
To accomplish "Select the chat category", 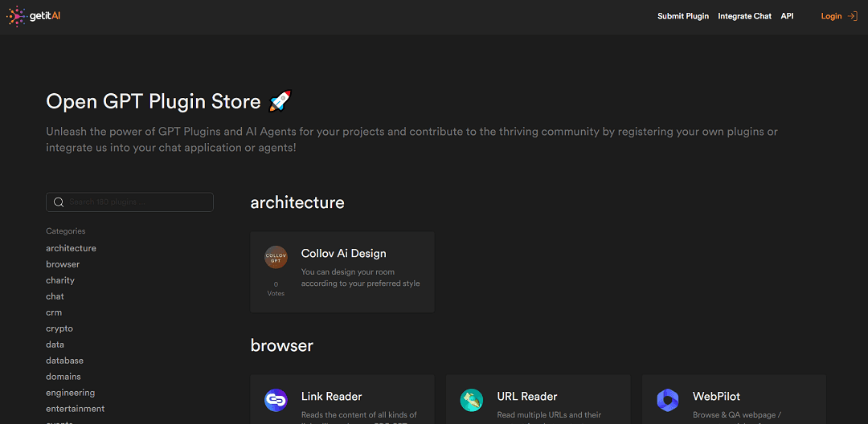I will (x=55, y=296).
